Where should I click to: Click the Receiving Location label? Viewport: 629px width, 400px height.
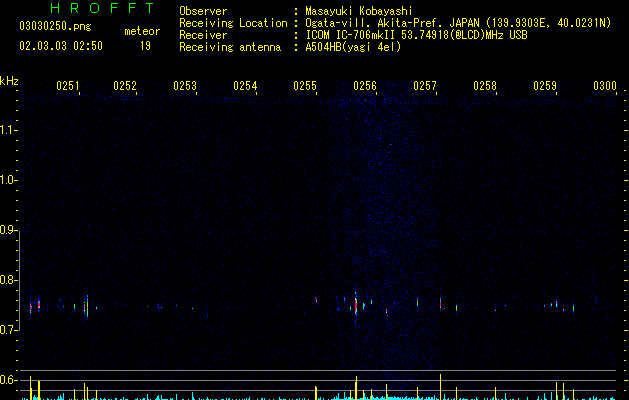point(233,23)
